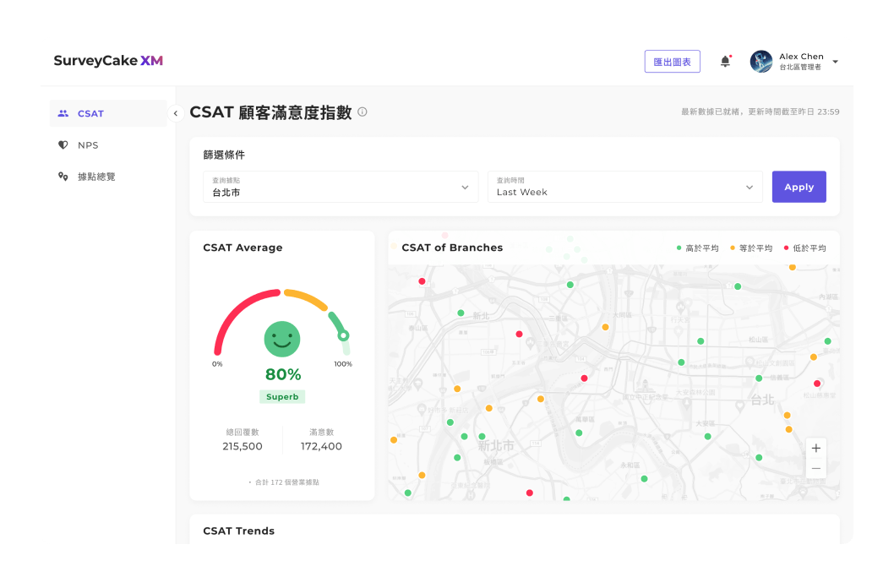This screenshot has width=894, height=588.
Task: Expand the user account menu arrow
Action: 835,62
